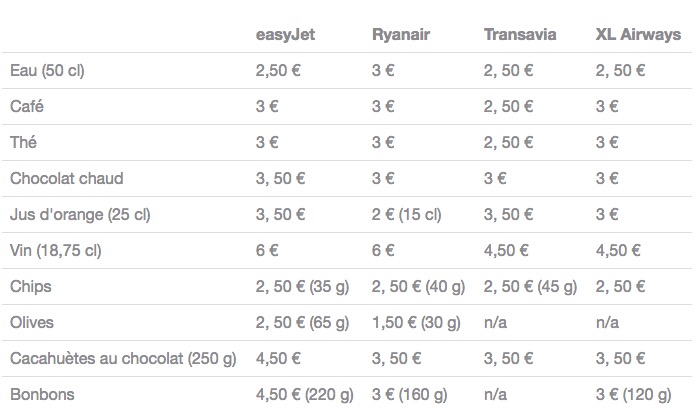Select easyJet olives cell 2, 50 € (65 g)
Screen dimensions: 695x415
302,322
